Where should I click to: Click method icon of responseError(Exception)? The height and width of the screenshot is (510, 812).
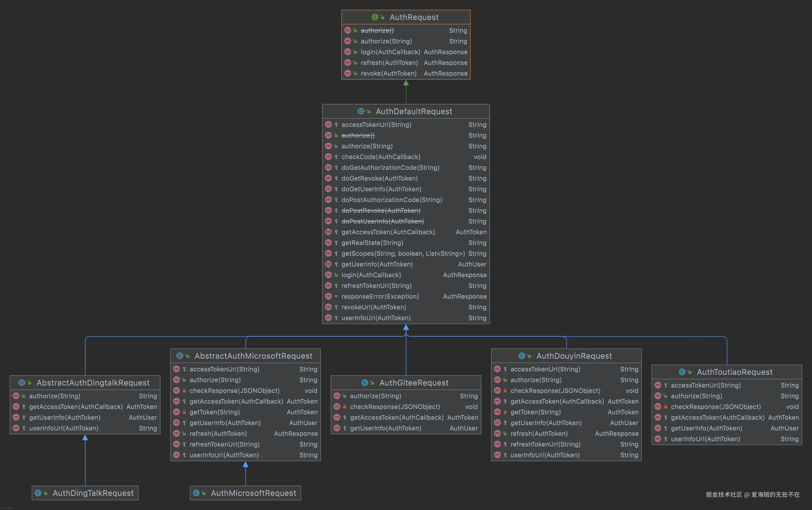tap(328, 296)
